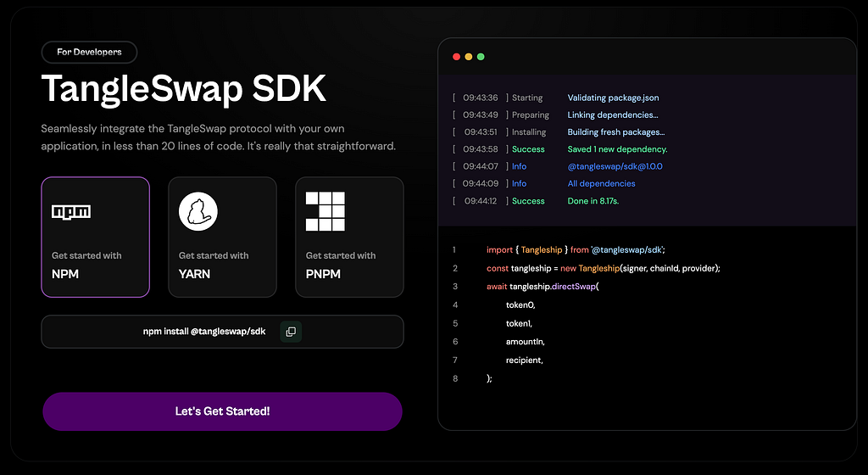Viewport: 868px width, 475px height.
Task: Click the import Tangleship code line
Action: pyautogui.click(x=576, y=249)
